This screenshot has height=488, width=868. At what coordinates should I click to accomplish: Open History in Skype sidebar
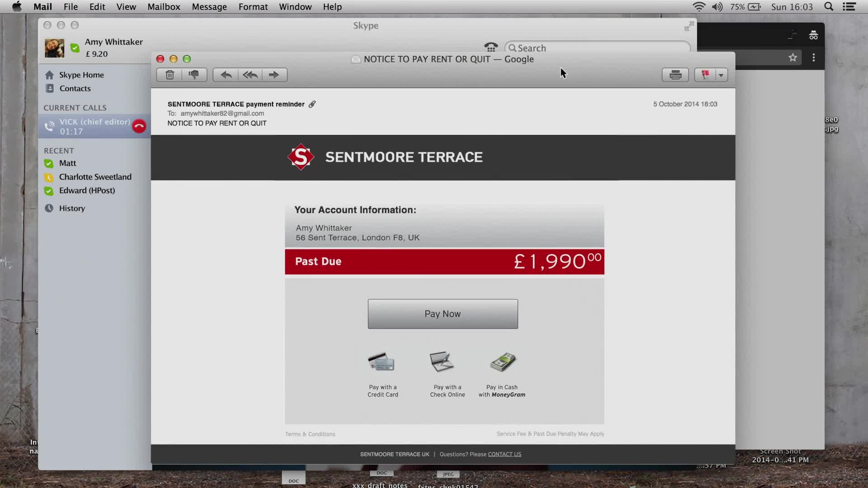tap(71, 208)
